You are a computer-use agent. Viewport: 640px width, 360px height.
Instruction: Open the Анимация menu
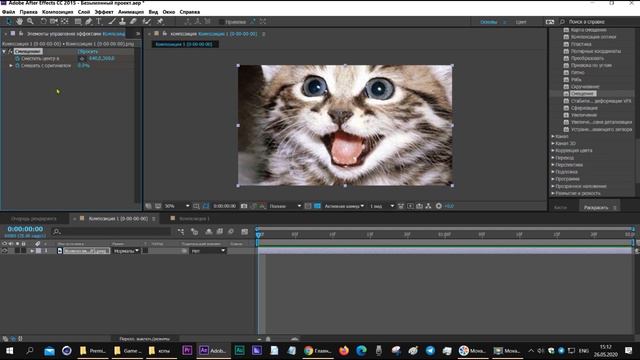pos(131,12)
